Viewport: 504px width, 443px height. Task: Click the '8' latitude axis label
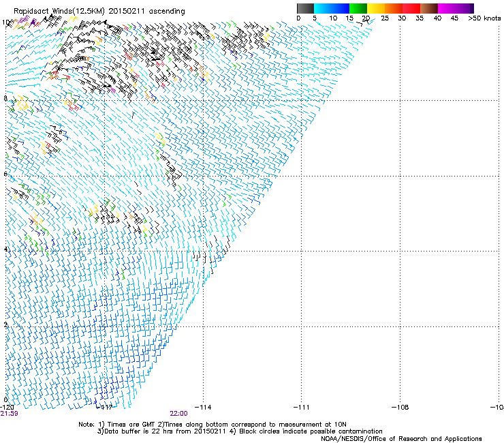point(5,98)
